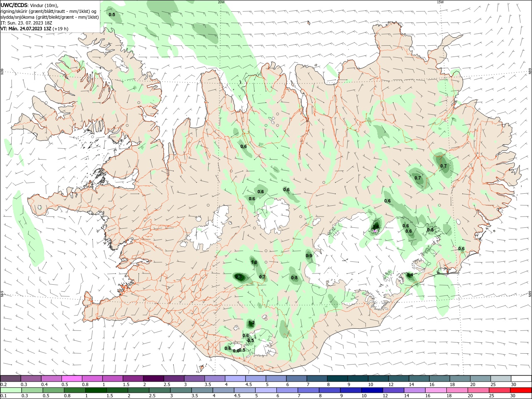Click the 2.3 rainfall value on the map

(239, 277)
